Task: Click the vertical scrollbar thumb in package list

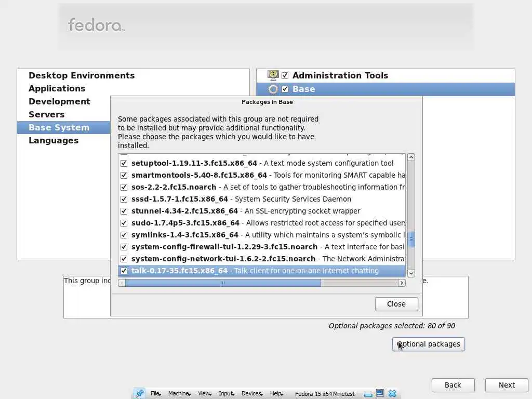Action: click(411, 240)
